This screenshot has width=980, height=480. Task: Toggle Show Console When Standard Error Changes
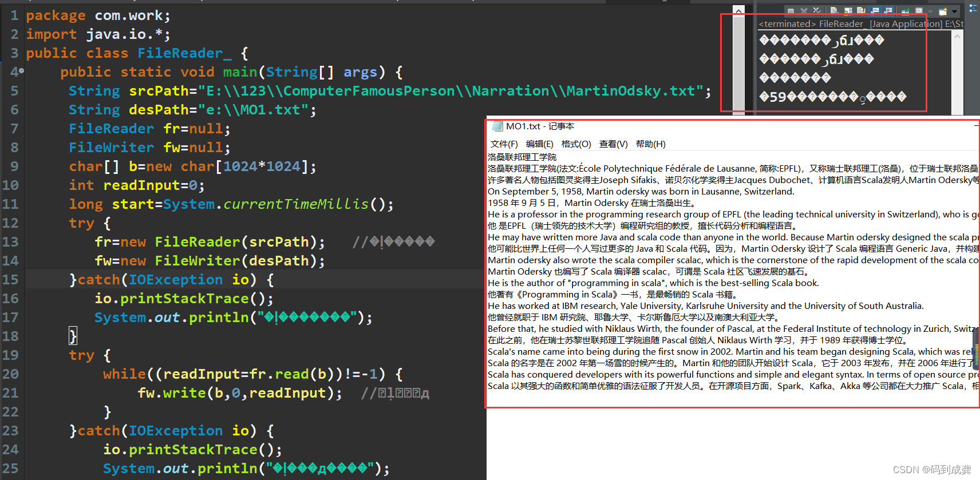(x=888, y=11)
